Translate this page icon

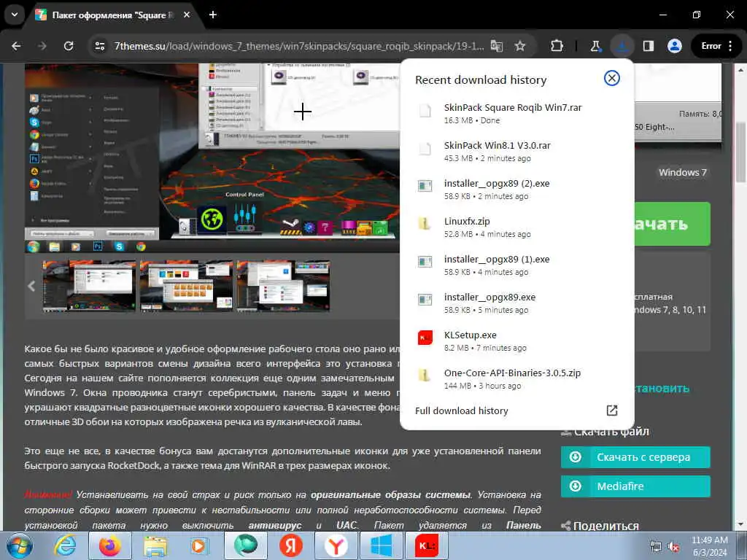pos(497,46)
